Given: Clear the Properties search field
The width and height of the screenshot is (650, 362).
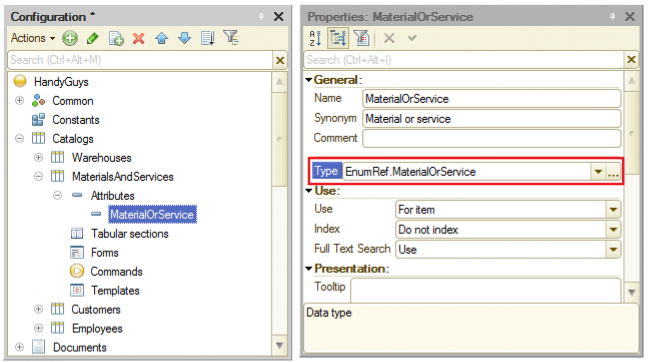Looking at the screenshot, I should pos(631,60).
